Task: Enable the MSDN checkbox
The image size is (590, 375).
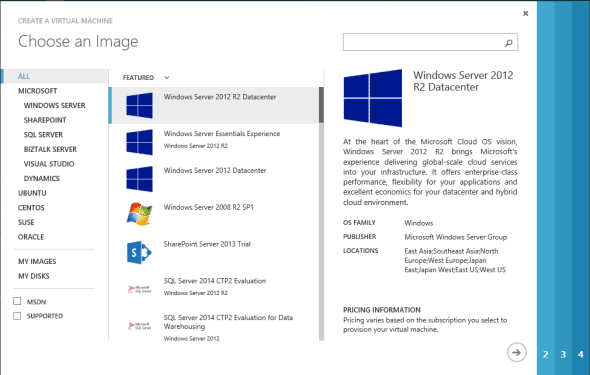Action: [17, 301]
